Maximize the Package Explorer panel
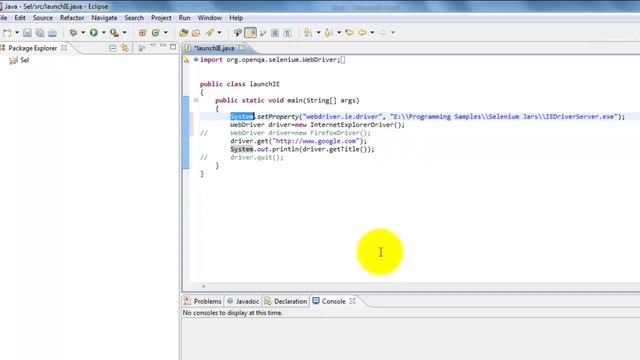Image resolution: width=640 pixels, height=360 pixels. [173, 47]
